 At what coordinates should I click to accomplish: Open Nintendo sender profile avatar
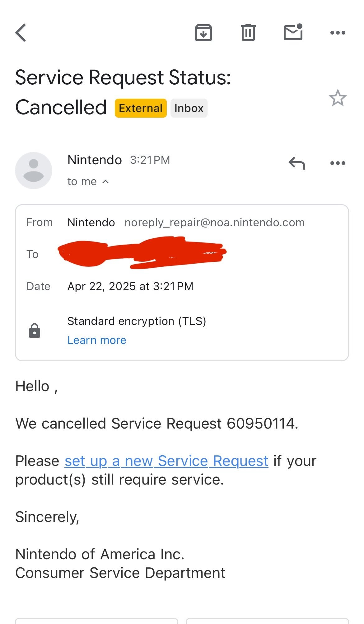click(x=34, y=171)
